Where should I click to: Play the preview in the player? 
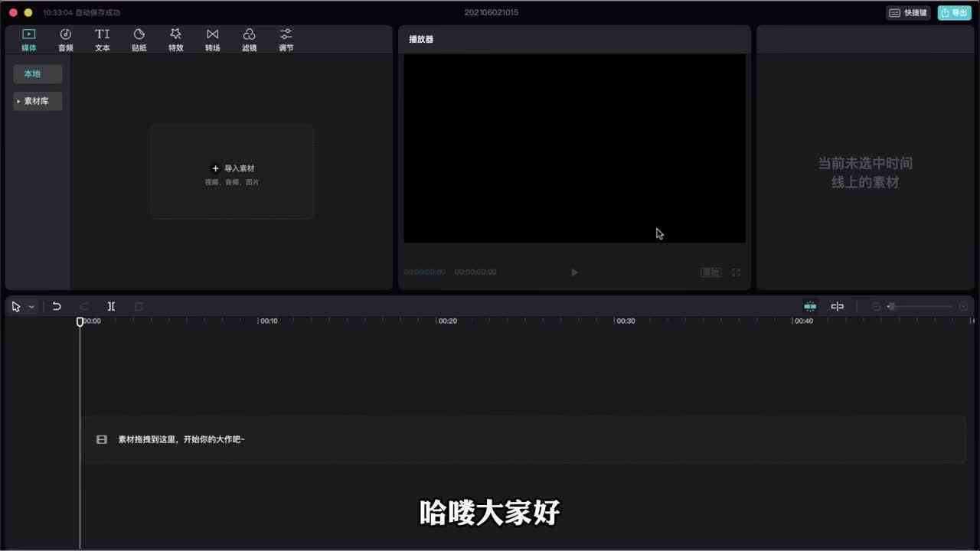click(574, 272)
